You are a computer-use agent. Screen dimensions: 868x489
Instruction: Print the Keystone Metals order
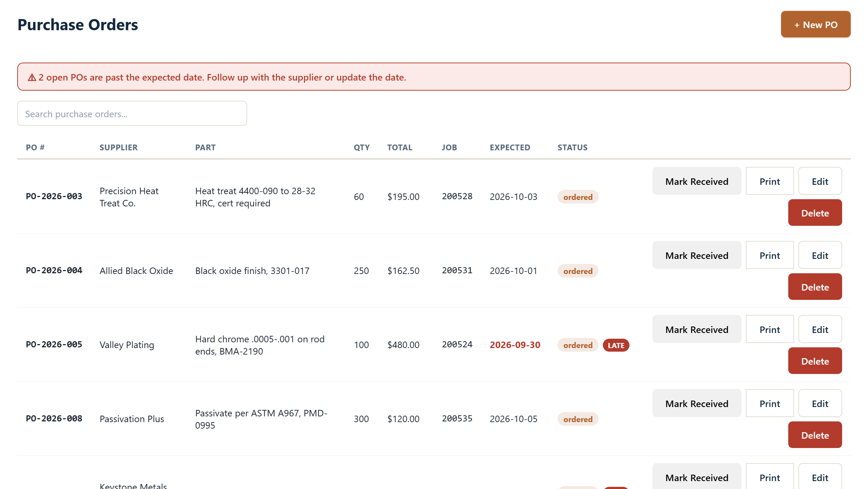tap(770, 477)
